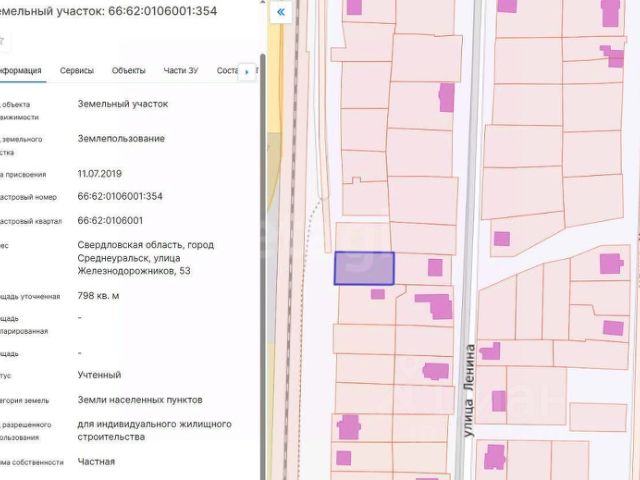
Task: Click the magenta building right of highlighted parcel
Action: (x=435, y=267)
